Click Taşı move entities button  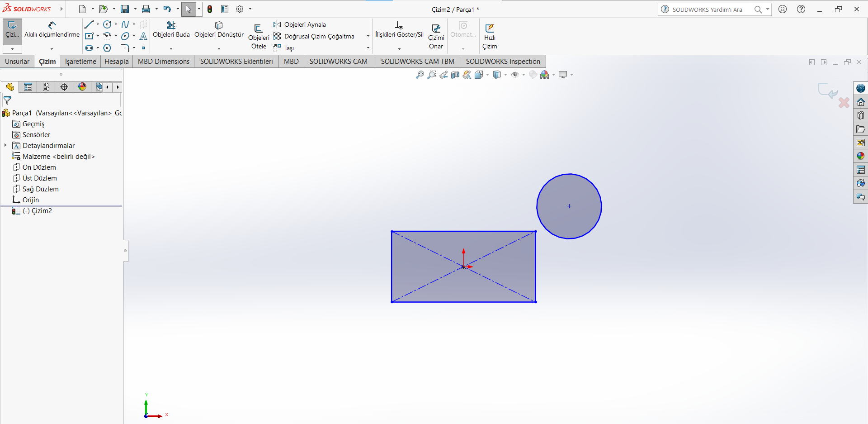tap(283, 48)
